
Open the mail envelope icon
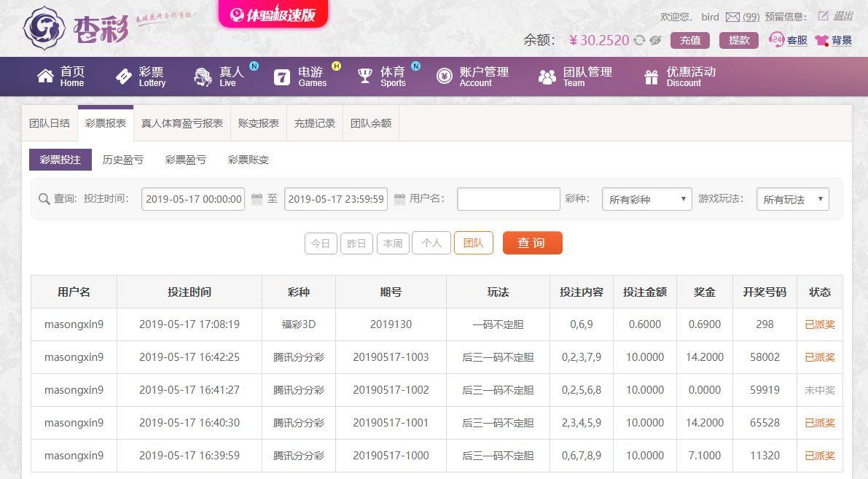[x=732, y=17]
